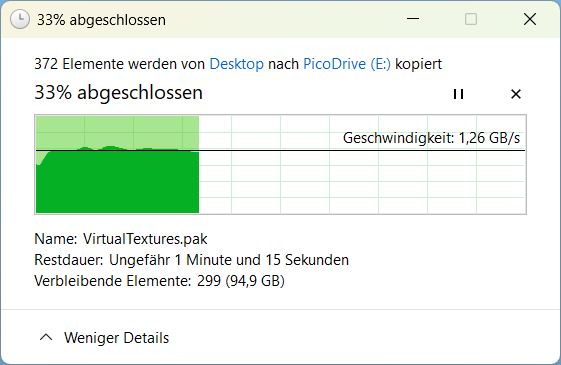The width and height of the screenshot is (561, 365).
Task: Click the dark green filled graph area
Action: point(117,182)
